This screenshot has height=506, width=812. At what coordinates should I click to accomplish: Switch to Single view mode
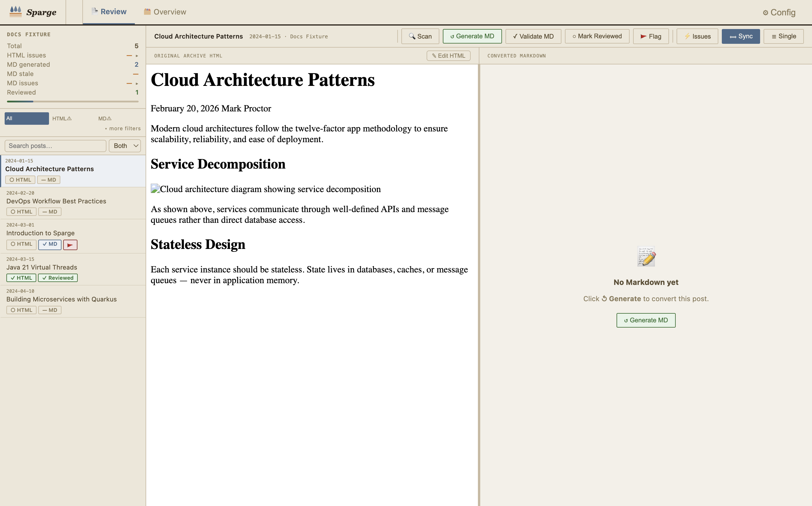pos(784,36)
